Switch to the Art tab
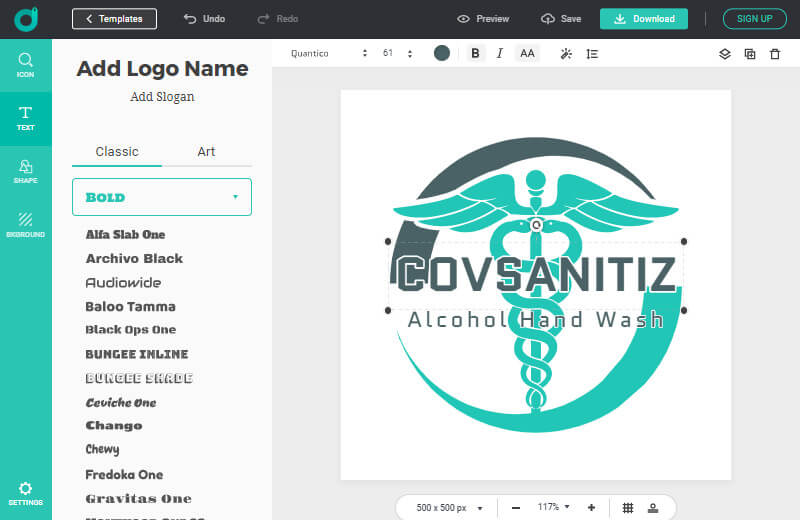The image size is (800, 520). [x=206, y=152]
